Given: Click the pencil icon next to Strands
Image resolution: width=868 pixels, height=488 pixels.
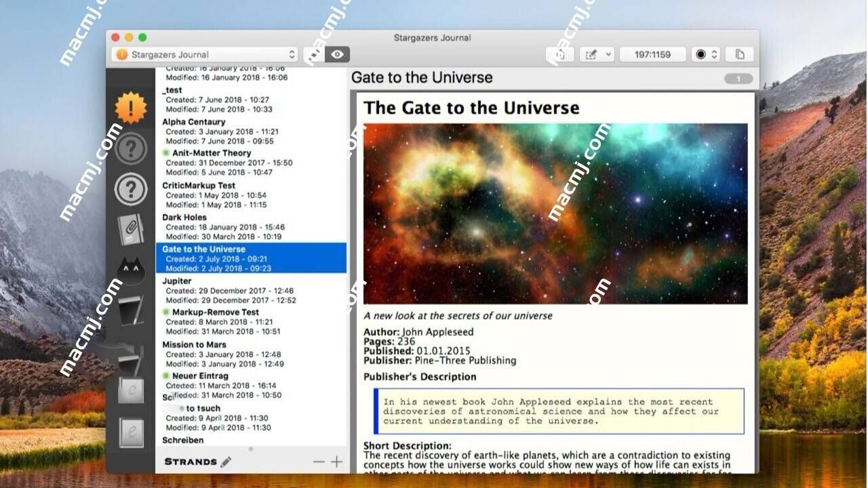Looking at the screenshot, I should 226,462.
